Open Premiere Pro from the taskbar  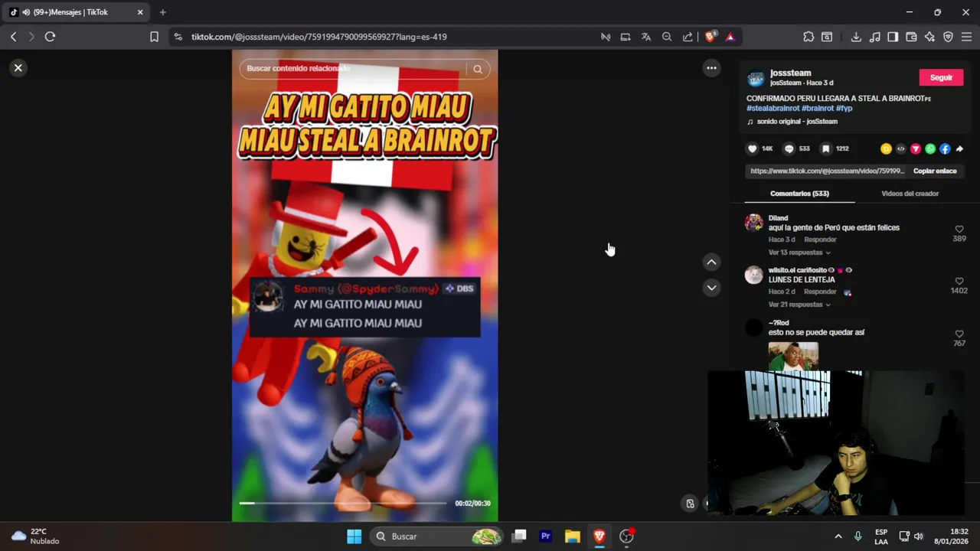[546, 536]
